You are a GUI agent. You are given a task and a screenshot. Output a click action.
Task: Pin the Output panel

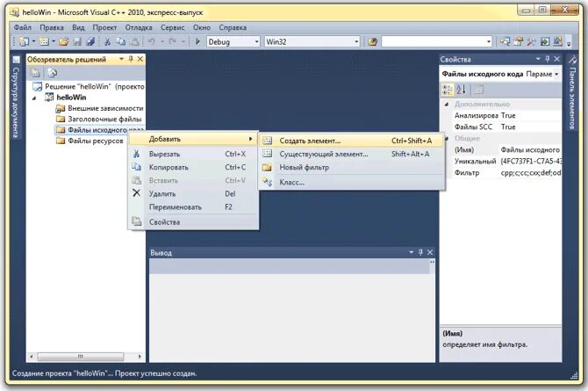pyautogui.click(x=420, y=252)
